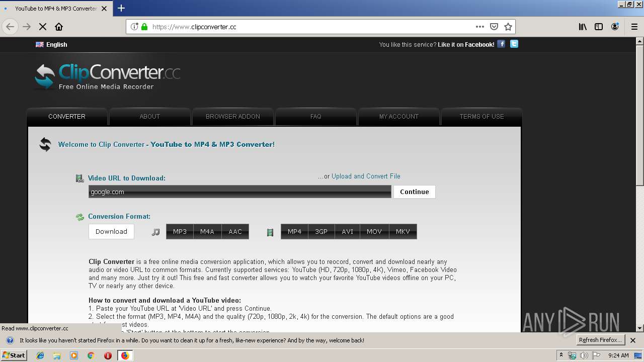Close the YouTube to MP4 tab
Screen dimensions: 644x362
tap(104, 9)
